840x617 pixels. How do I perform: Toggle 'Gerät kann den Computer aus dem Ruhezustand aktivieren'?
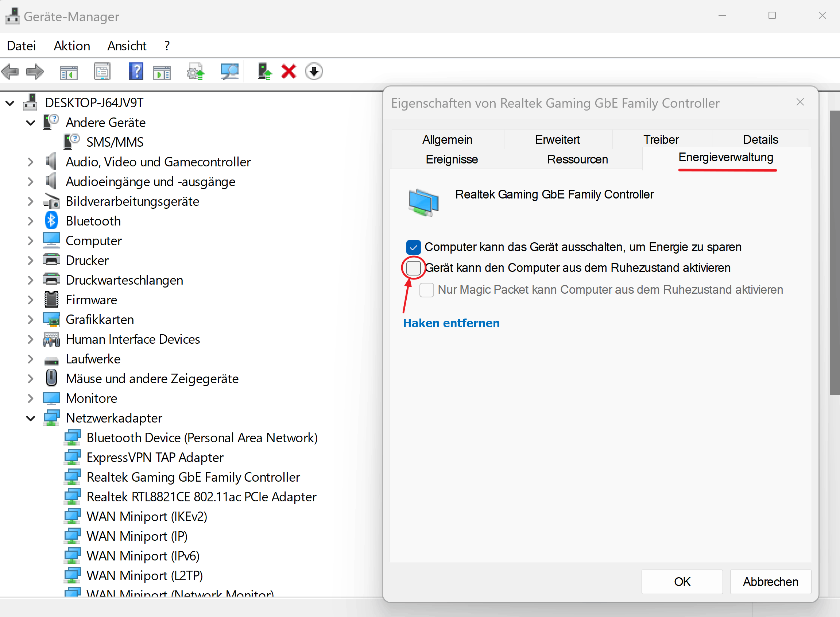(x=413, y=268)
